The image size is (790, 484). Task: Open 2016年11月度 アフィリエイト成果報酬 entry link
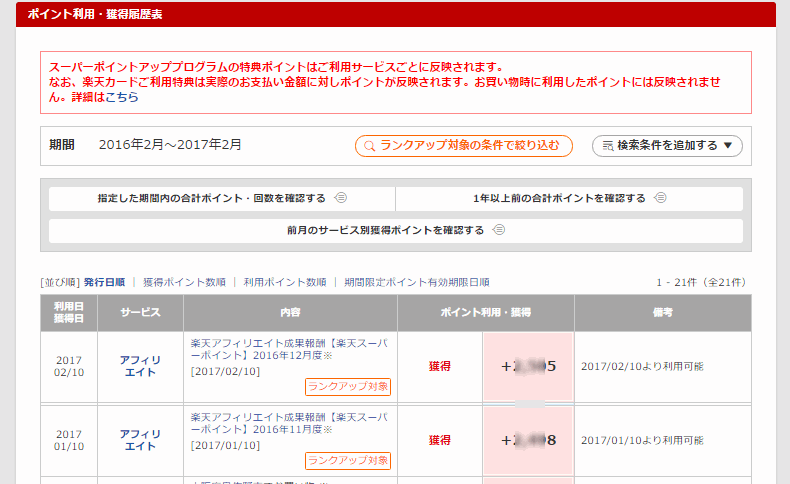click(289, 422)
